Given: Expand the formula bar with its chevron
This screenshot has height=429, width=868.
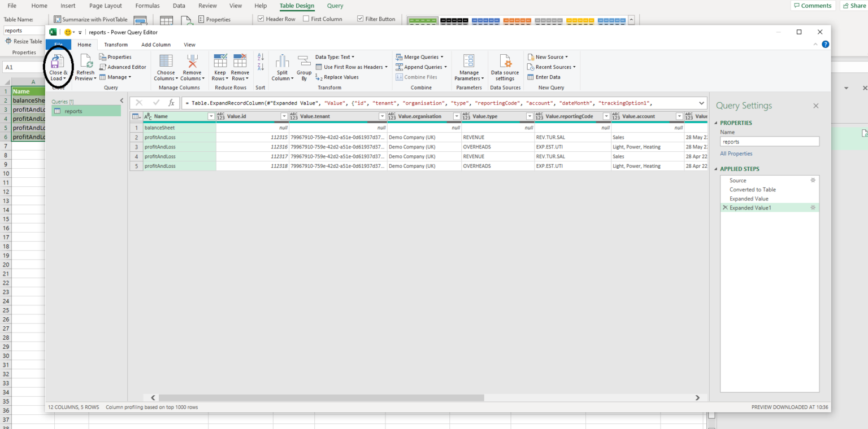Looking at the screenshot, I should [701, 103].
